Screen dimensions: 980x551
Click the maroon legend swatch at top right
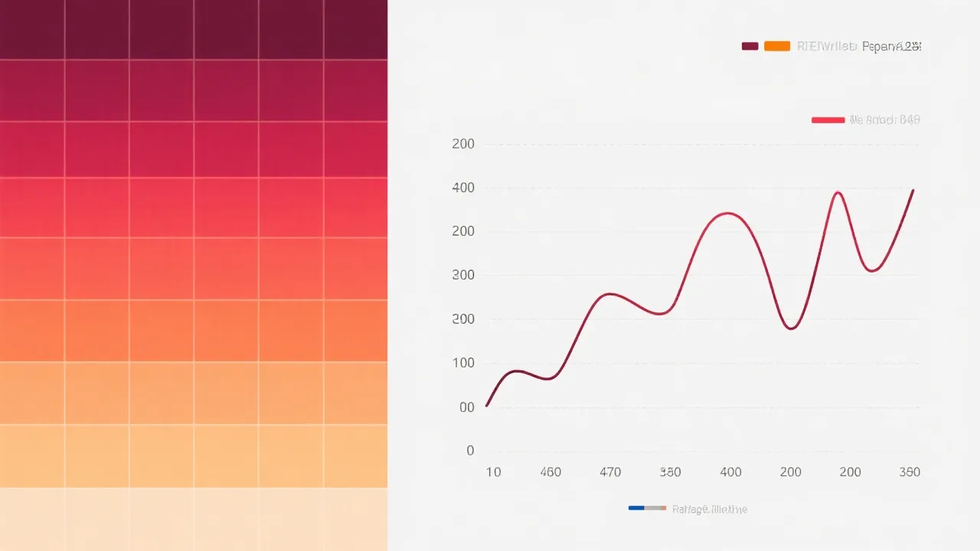click(x=750, y=46)
